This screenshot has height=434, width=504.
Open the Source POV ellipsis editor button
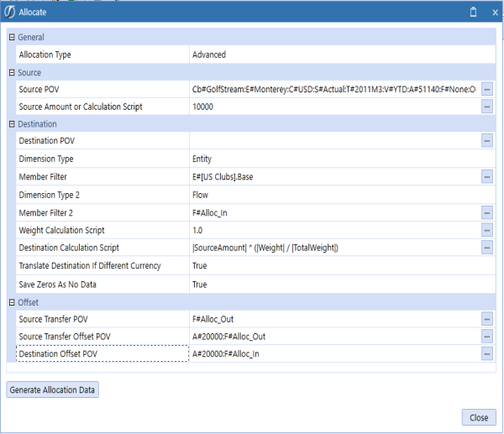486,89
